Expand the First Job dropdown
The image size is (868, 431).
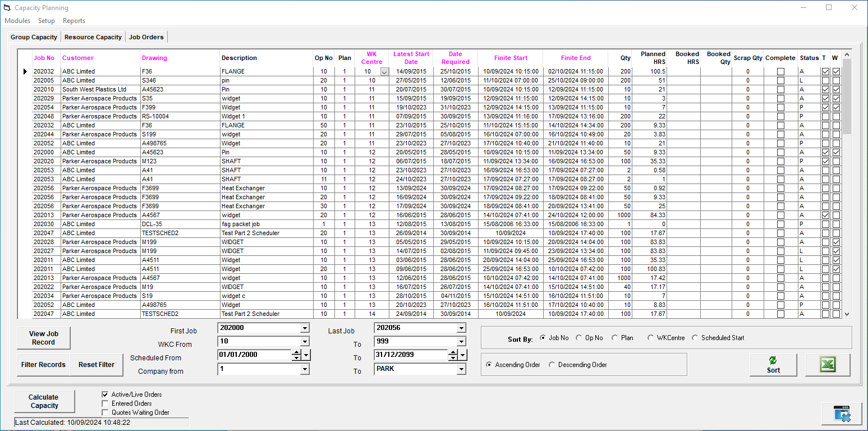point(304,328)
